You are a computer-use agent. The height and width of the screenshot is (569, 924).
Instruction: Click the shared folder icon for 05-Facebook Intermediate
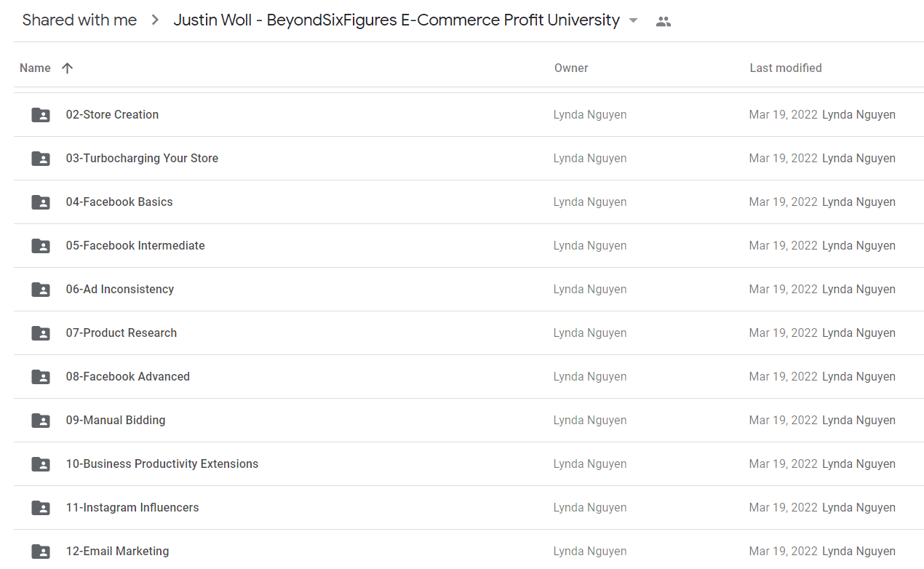[41, 246]
